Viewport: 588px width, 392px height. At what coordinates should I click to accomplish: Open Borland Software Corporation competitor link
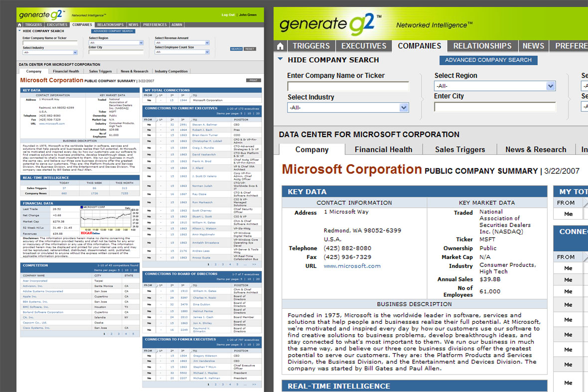(43, 312)
